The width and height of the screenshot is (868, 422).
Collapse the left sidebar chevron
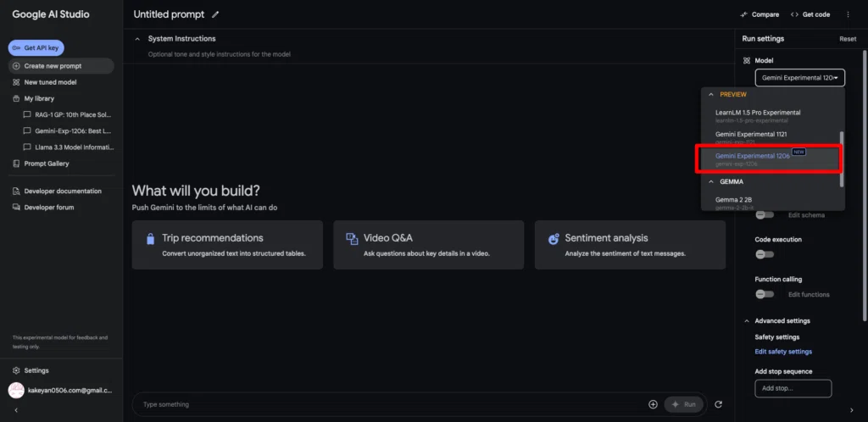[16, 410]
